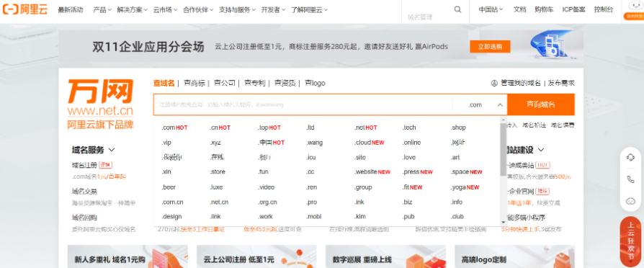
Task: Select the .com.cn suffix
Action: [172, 202]
